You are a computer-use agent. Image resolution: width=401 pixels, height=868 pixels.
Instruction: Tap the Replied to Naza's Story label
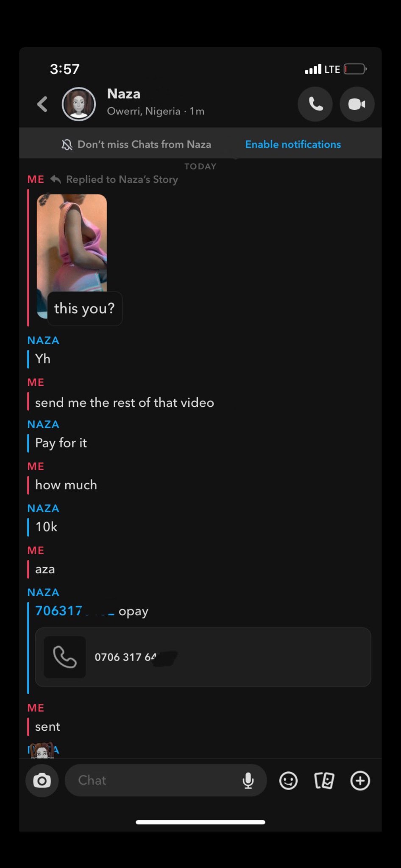pos(122,179)
